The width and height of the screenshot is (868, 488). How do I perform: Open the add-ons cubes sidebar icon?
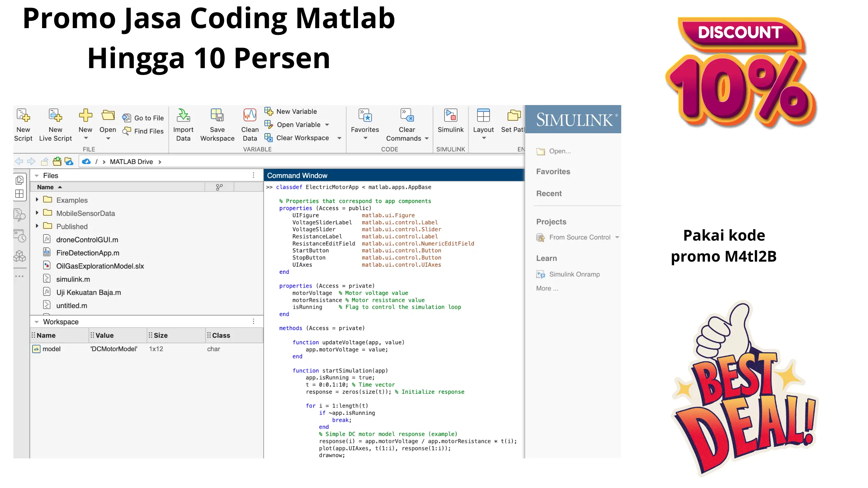click(19, 256)
